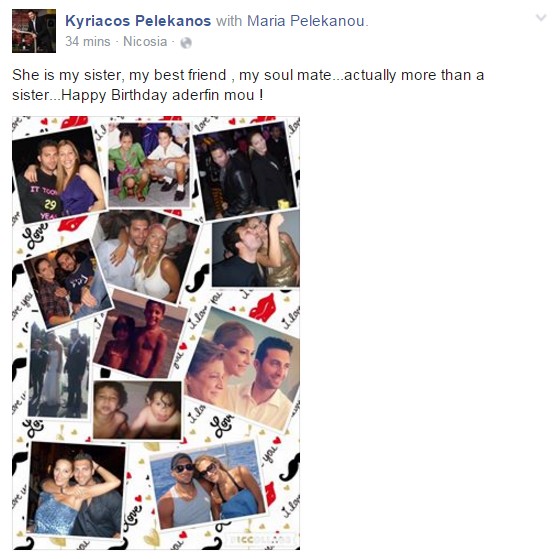558x559 pixels.
Task: Click the photo with black leather jackets
Action: pos(245,170)
